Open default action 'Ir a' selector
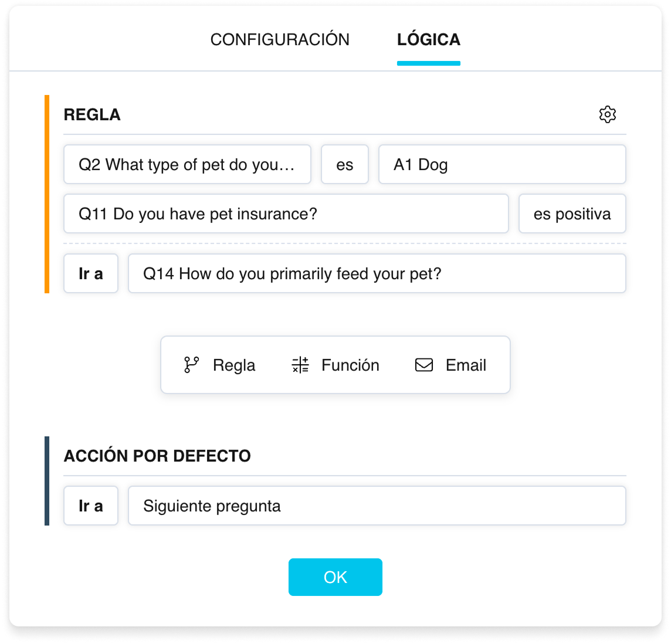Screen dimensions: 671x644 (x=91, y=506)
